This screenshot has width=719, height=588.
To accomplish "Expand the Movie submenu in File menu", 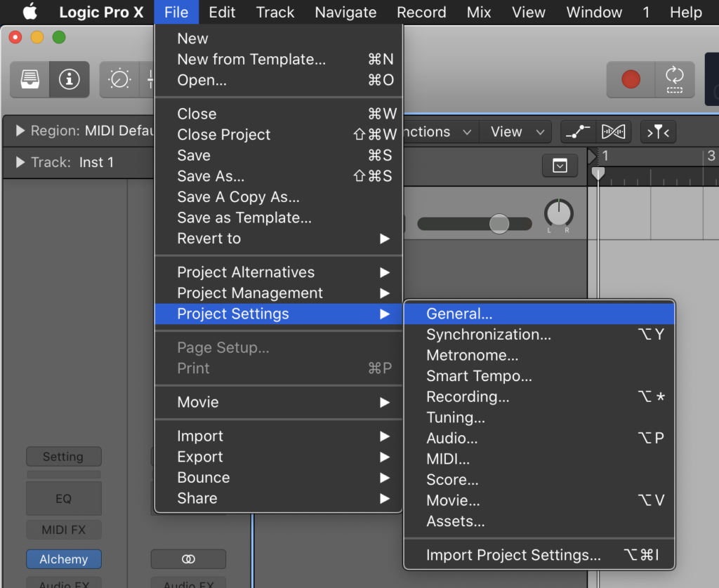I will [x=279, y=402].
